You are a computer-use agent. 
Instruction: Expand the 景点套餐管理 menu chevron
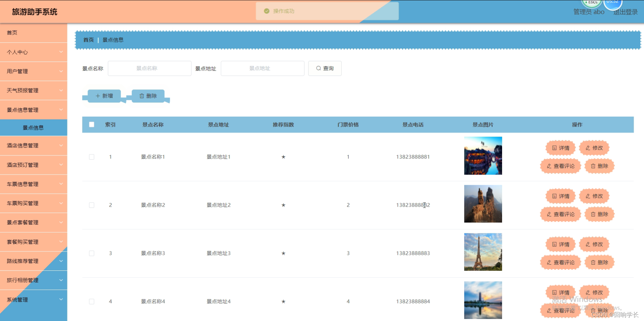tap(61, 223)
